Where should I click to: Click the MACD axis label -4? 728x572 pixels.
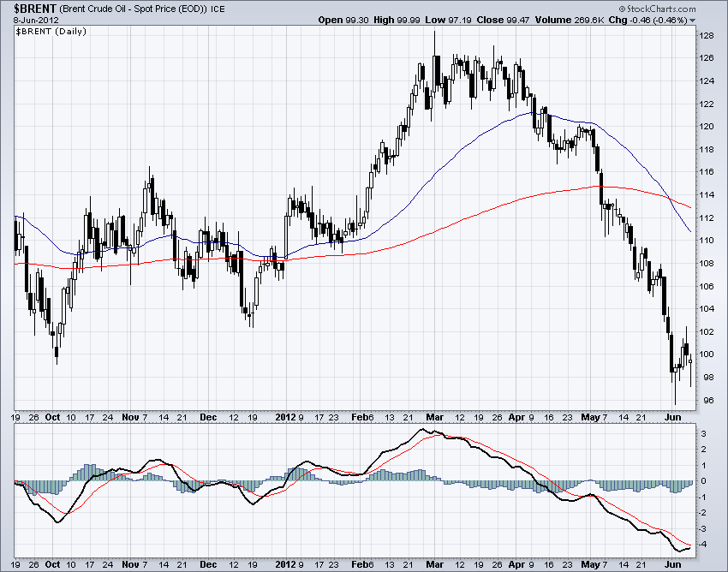[x=703, y=545]
